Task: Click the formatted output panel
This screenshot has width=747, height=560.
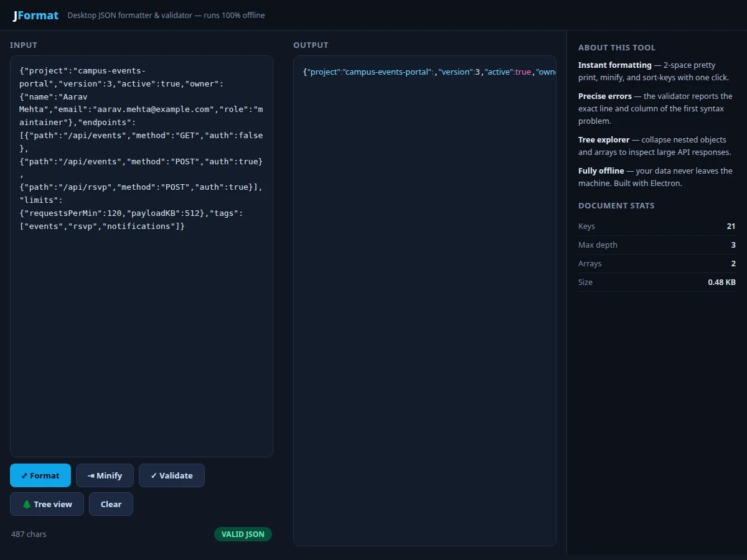Action: 425,301
